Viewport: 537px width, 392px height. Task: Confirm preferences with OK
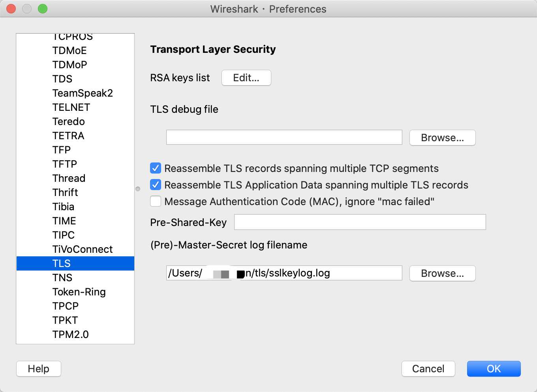(x=494, y=369)
